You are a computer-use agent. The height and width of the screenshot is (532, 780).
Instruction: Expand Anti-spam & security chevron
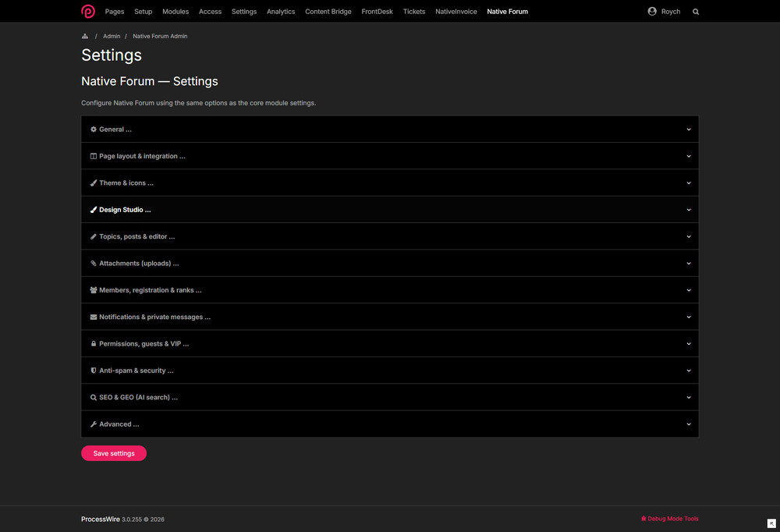click(x=689, y=371)
